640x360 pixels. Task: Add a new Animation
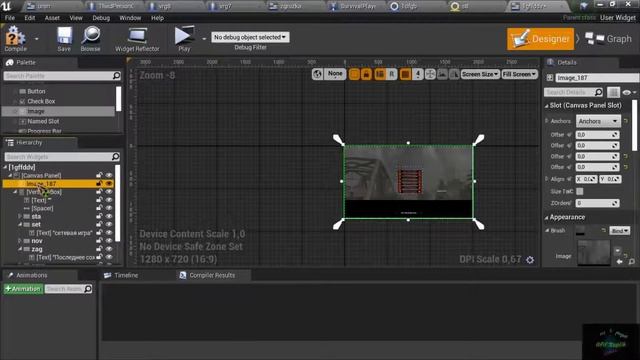pyautogui.click(x=23, y=289)
